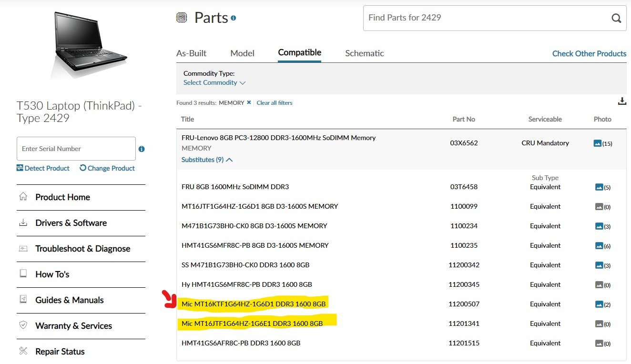Open photos for part 1100234
This screenshot has width=631, height=364.
click(x=603, y=226)
